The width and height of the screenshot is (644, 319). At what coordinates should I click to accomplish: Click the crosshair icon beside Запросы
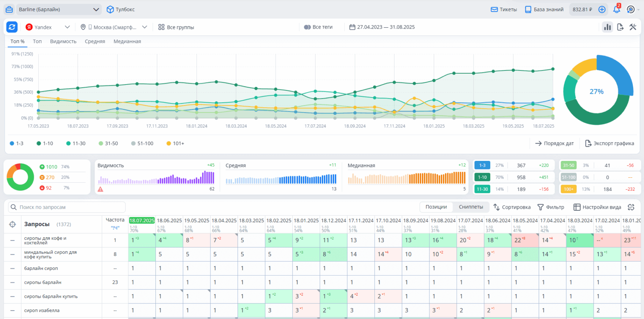[12, 224]
